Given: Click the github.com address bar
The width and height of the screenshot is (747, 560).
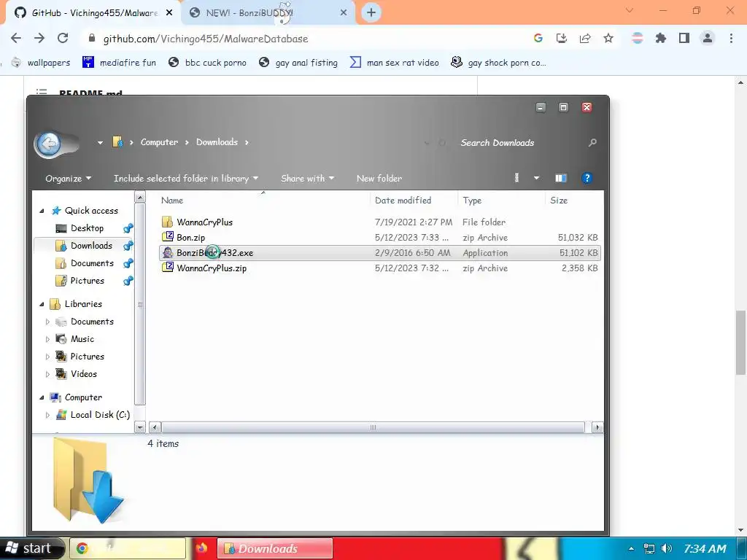Looking at the screenshot, I should click(x=305, y=39).
